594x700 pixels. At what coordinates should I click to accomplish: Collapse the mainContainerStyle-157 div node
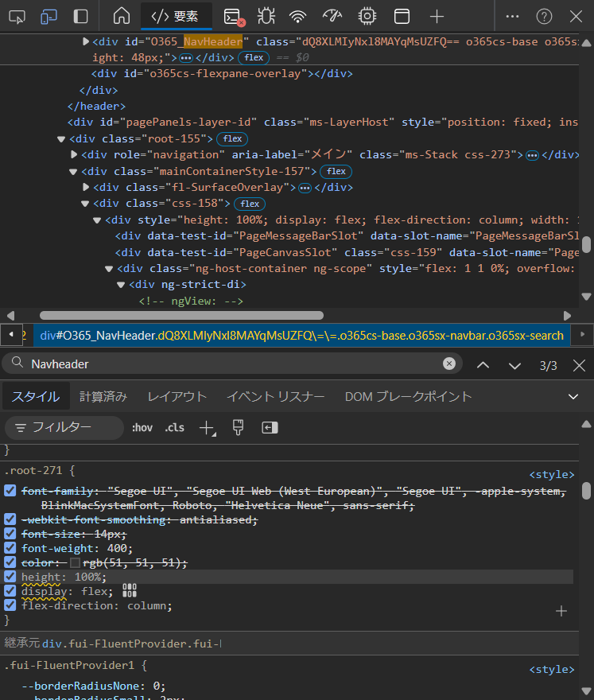[x=74, y=171]
